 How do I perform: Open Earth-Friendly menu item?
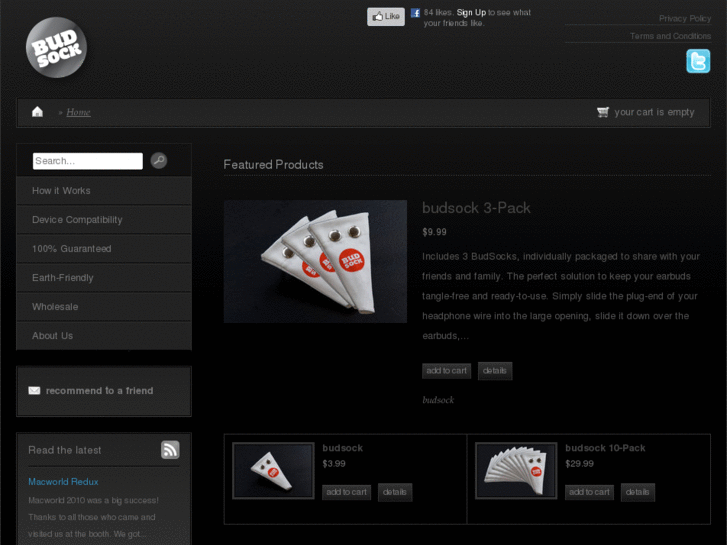tap(104, 278)
